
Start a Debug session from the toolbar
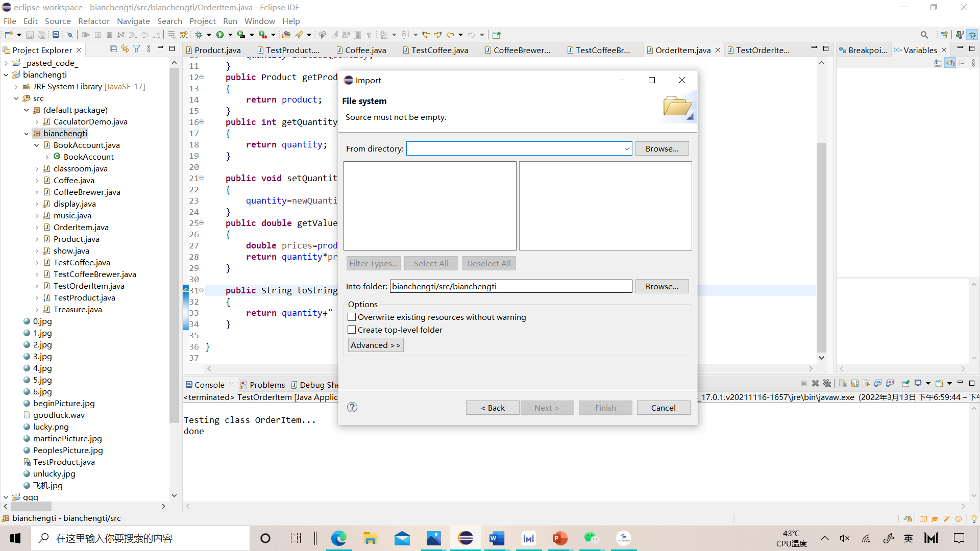coord(200,35)
